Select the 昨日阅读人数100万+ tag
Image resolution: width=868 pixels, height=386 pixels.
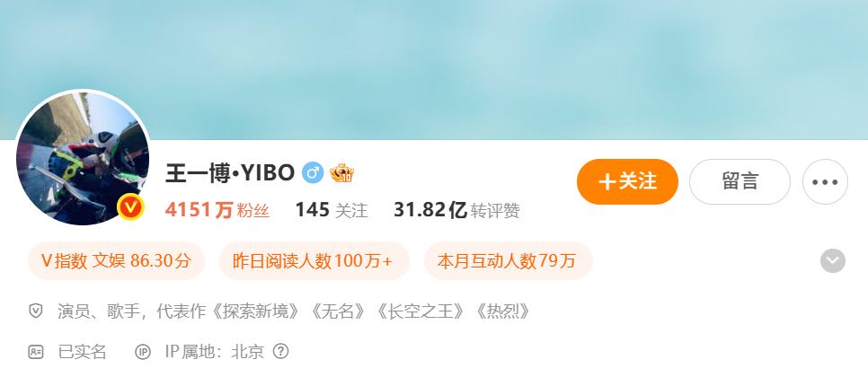tap(314, 260)
